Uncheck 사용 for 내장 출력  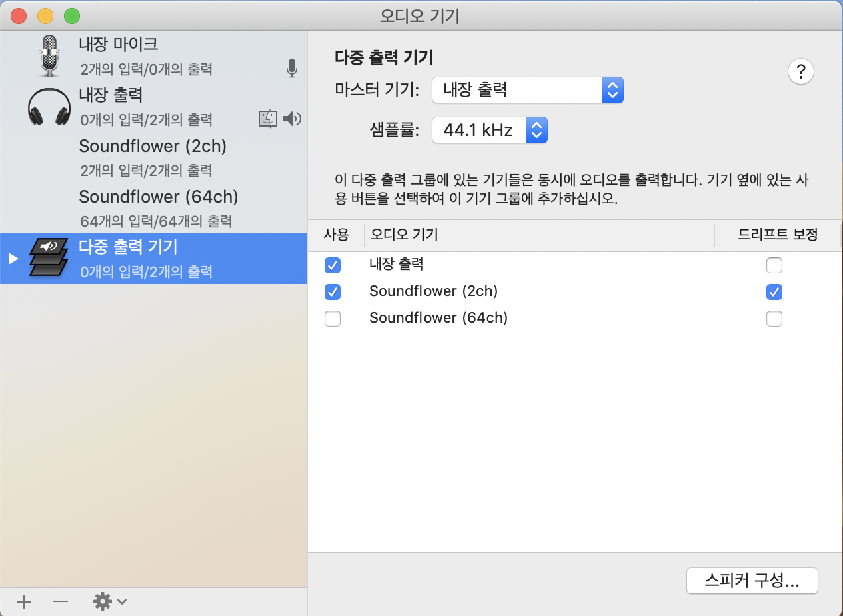click(x=332, y=265)
